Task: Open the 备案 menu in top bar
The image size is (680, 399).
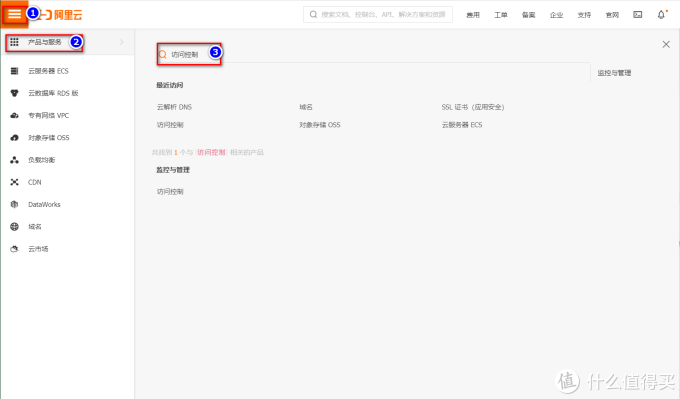Action: click(528, 15)
